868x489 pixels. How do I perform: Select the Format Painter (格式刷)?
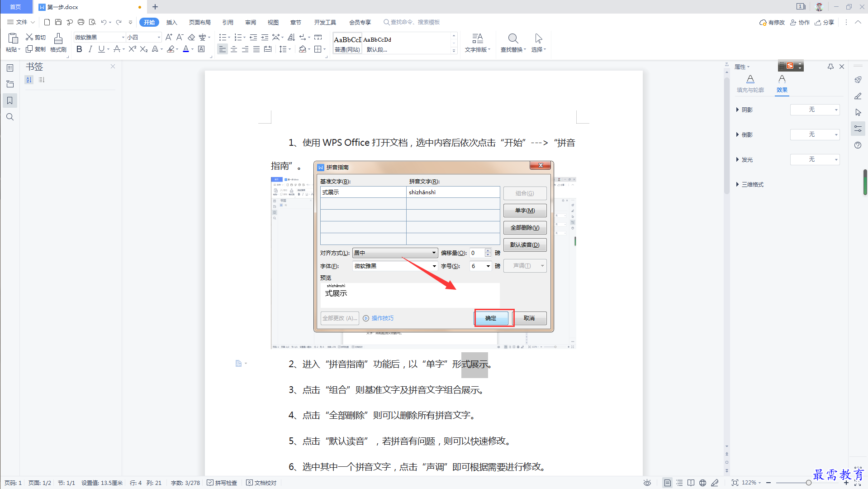point(58,43)
